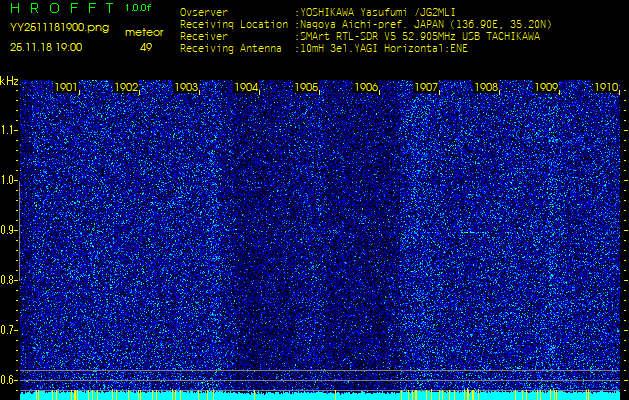Screen dimensions: 629x400
Task: Click the 1907 time label
Action: [427, 88]
